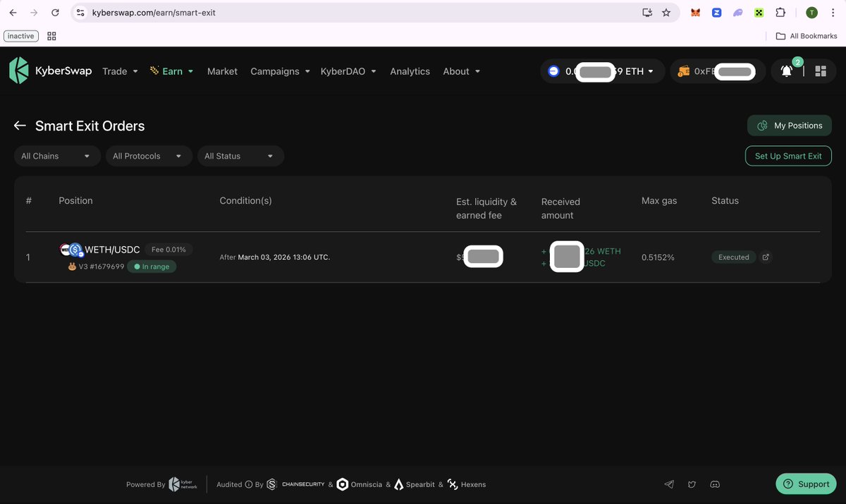This screenshot has width=846, height=504.
Task: Open the All Chains filter
Action: [x=56, y=156]
